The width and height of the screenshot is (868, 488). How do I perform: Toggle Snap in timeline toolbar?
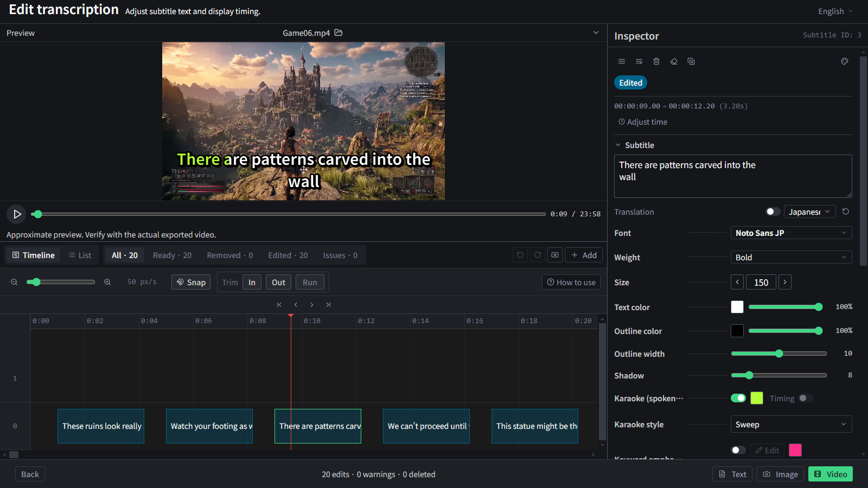(x=191, y=282)
